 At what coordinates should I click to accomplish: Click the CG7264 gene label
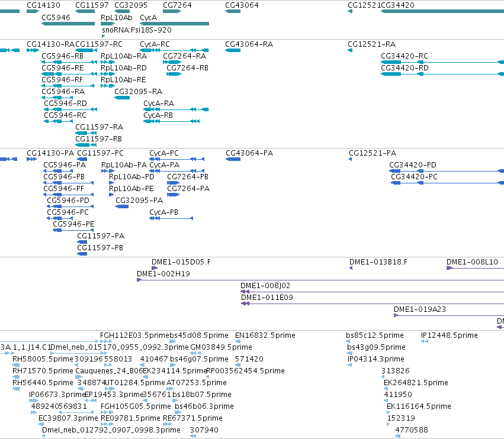point(177,5)
